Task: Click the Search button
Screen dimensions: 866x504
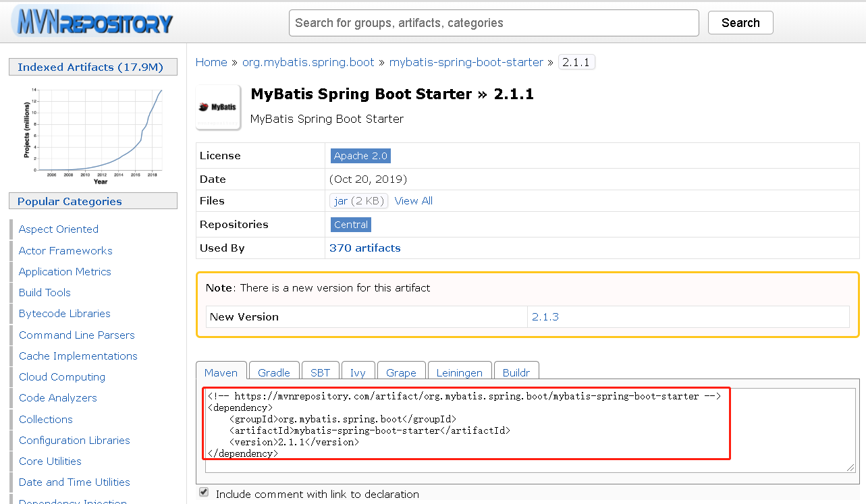Action: click(x=740, y=22)
